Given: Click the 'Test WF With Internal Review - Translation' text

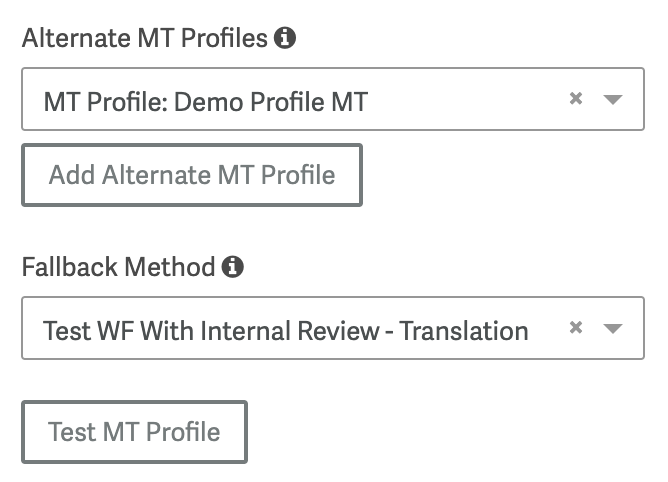Looking at the screenshot, I should point(286,331).
